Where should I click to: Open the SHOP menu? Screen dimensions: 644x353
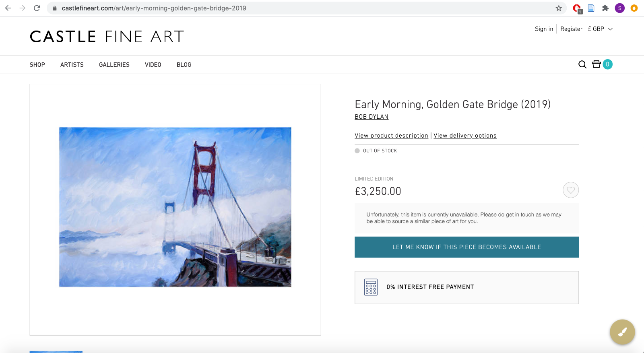[x=37, y=65]
